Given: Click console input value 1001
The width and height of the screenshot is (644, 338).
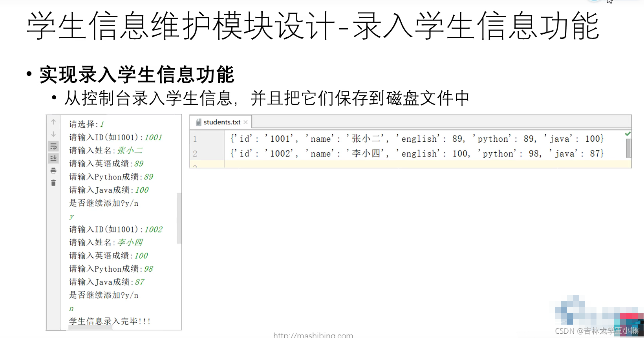Looking at the screenshot, I should 153,137.
